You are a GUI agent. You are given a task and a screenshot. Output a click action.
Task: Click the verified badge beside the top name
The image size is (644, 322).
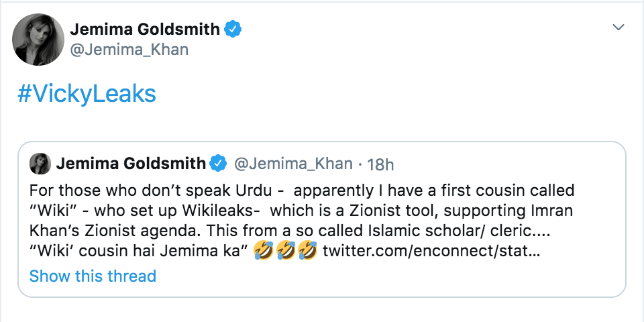[233, 30]
